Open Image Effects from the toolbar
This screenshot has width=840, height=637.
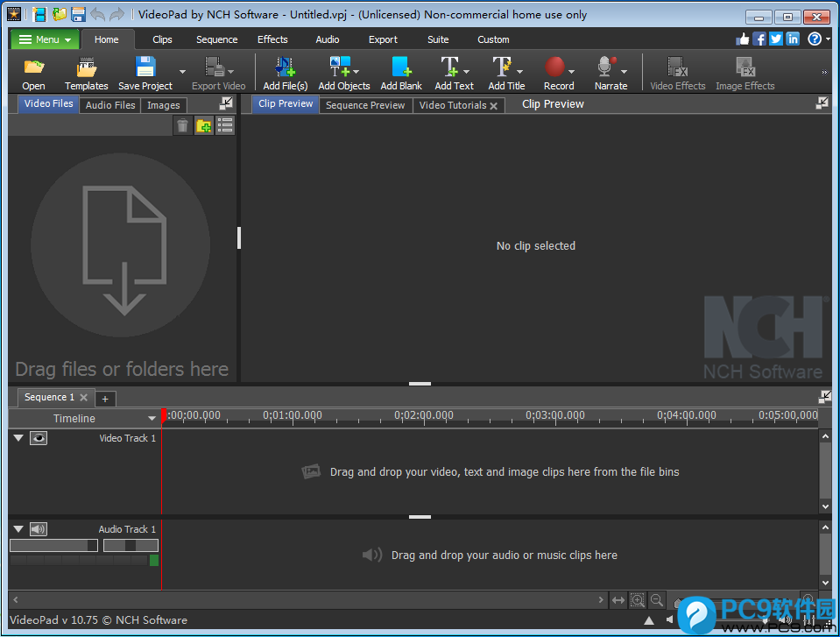point(745,74)
